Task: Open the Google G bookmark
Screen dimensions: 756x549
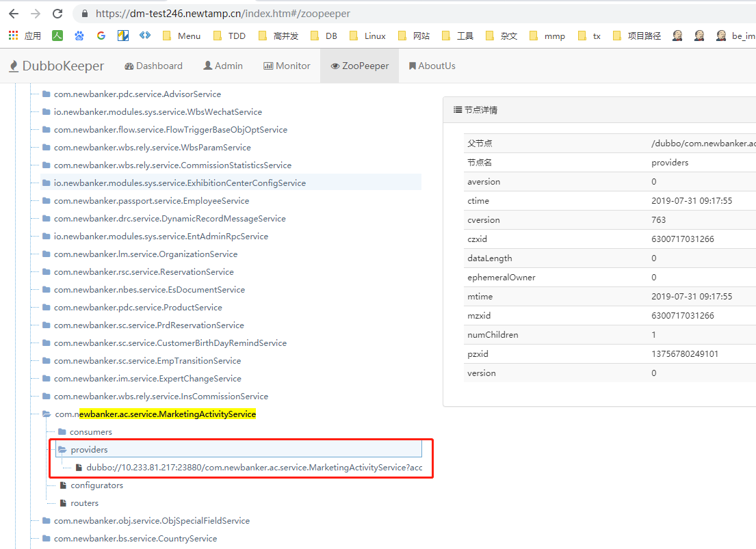Action: (101, 36)
